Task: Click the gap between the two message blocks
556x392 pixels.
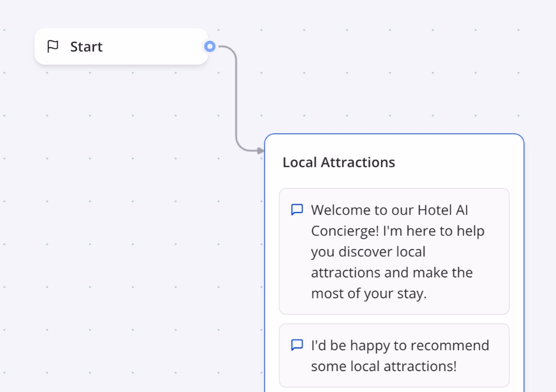Action: (394, 319)
